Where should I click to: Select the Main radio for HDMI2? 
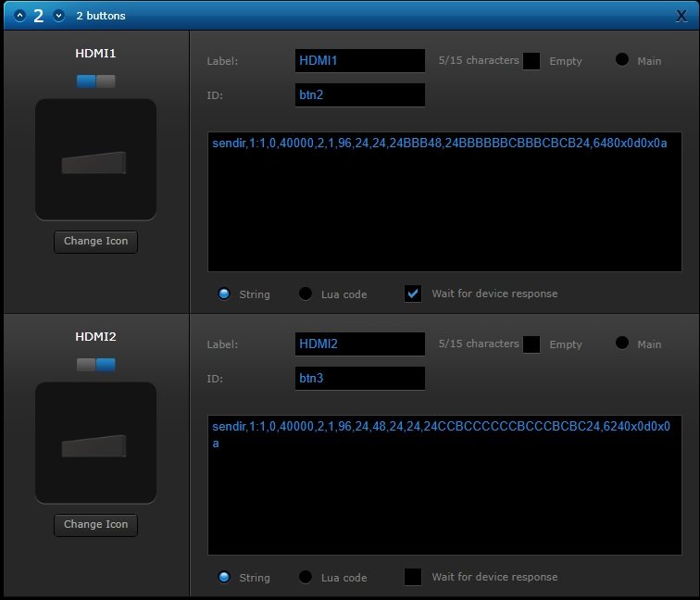622,343
